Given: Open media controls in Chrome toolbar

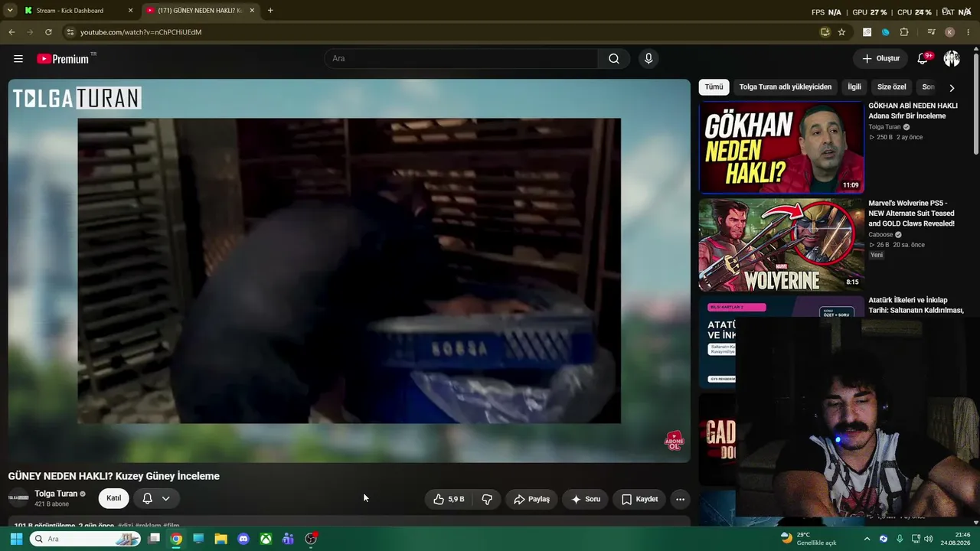Looking at the screenshot, I should pos(931,32).
